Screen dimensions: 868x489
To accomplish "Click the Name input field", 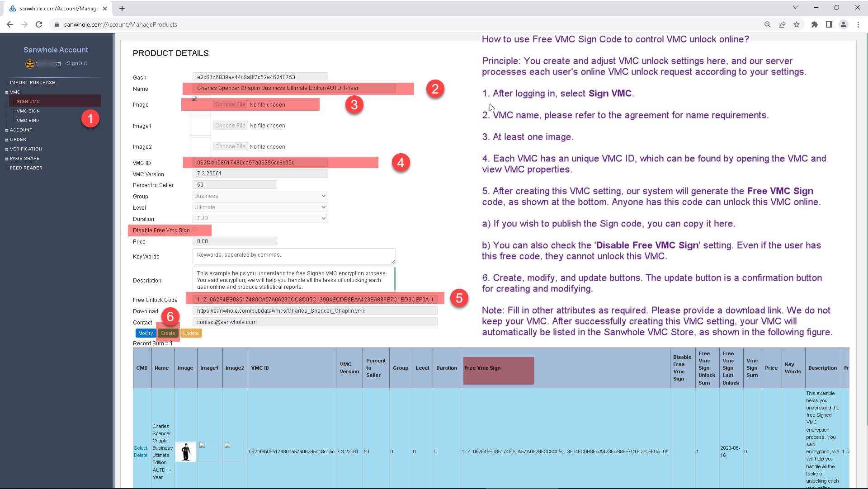I will click(x=294, y=88).
